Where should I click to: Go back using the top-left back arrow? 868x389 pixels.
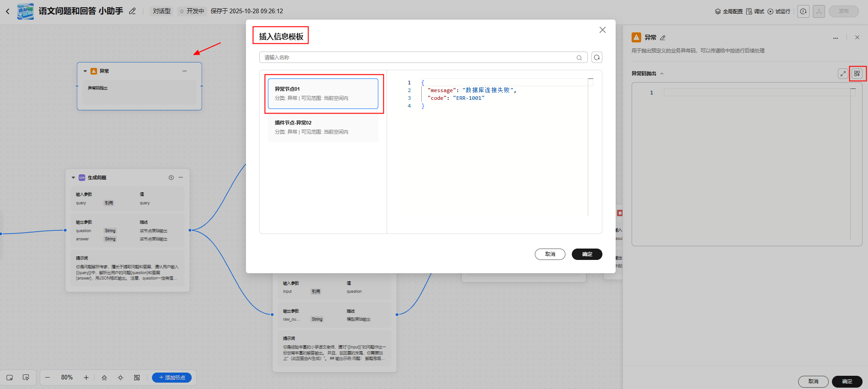point(8,11)
